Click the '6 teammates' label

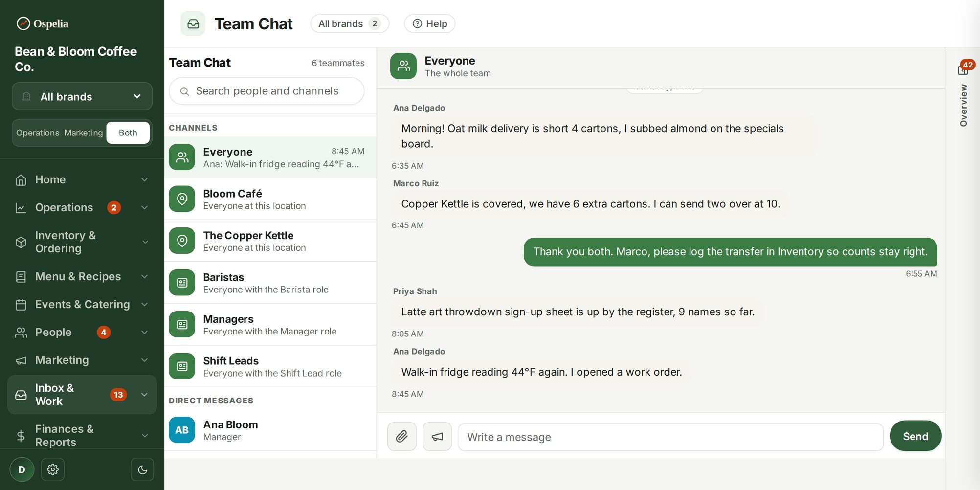(x=338, y=63)
